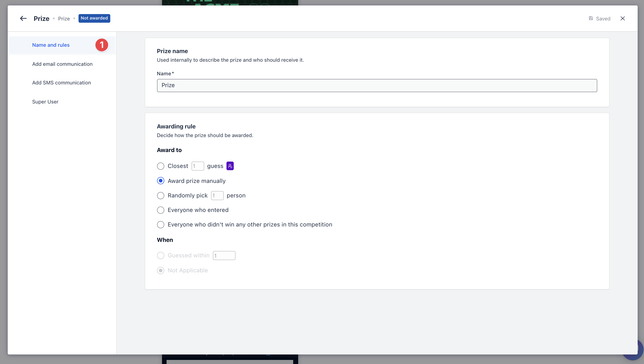Click the purple user icon beside guess

(230, 166)
